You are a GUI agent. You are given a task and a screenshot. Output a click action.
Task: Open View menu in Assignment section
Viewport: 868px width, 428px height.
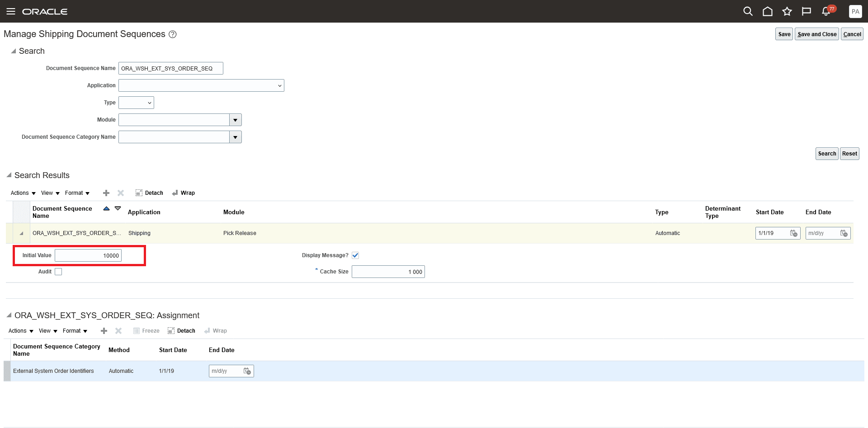[48, 331]
